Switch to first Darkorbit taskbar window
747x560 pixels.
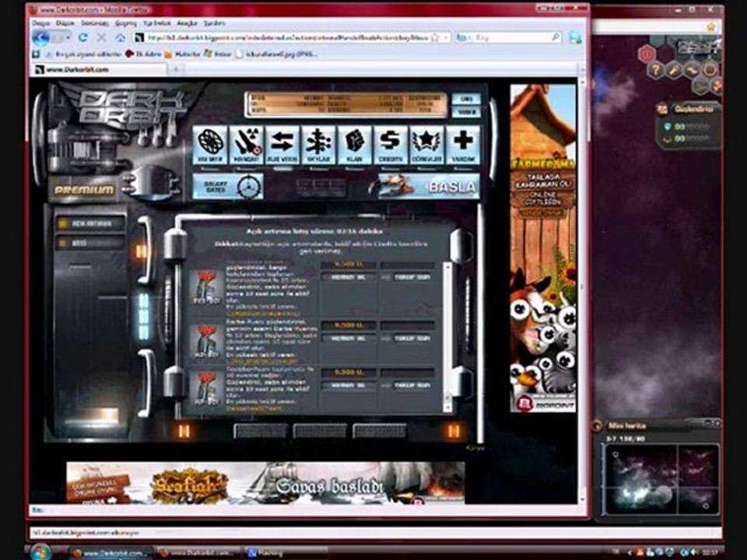click(110, 553)
